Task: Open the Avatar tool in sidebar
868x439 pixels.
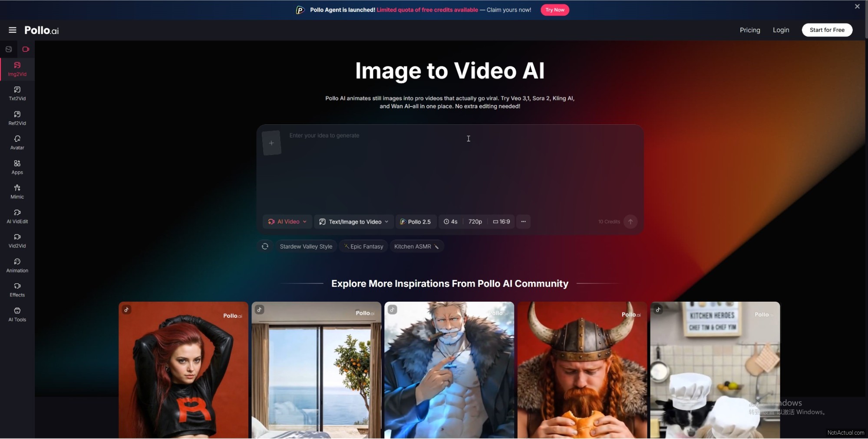Action: click(x=17, y=143)
